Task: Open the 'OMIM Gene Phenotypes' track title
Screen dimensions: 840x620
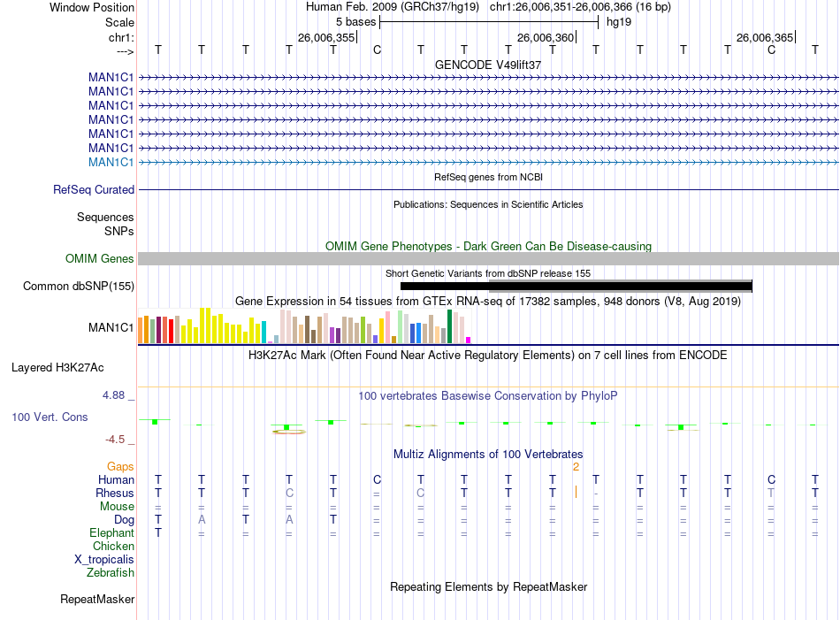Action: tap(488, 247)
